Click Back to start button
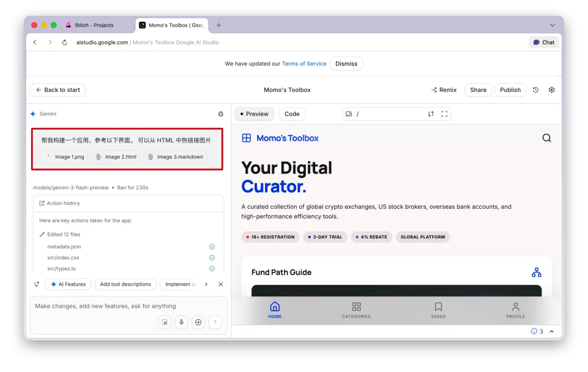The width and height of the screenshot is (588, 372). pyautogui.click(x=58, y=90)
